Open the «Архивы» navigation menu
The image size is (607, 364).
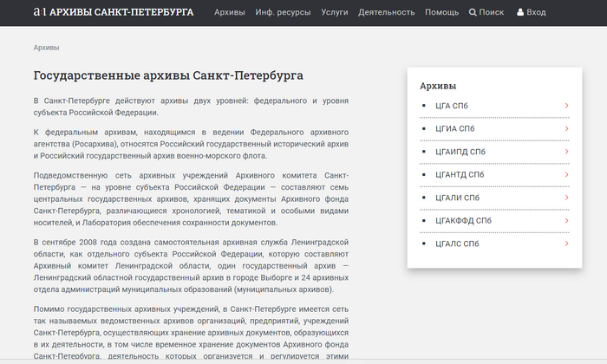coord(230,13)
